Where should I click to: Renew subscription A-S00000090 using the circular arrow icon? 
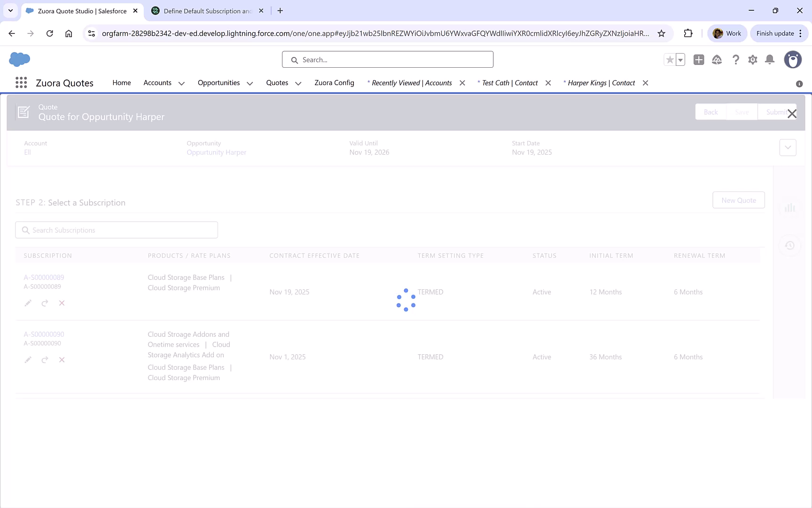tap(45, 360)
